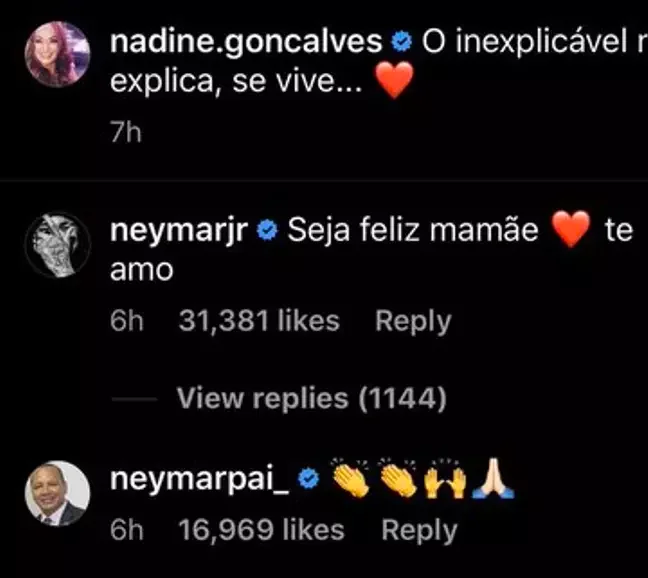This screenshot has height=578, width=648.
Task: Show the 16,969 likes on neymarpai_'s comment
Action: (262, 530)
